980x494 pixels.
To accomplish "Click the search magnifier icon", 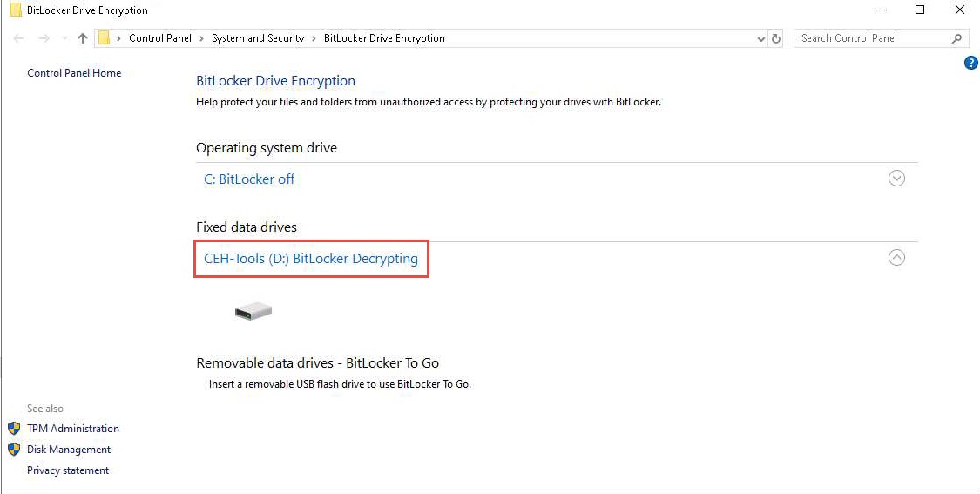I will point(956,38).
